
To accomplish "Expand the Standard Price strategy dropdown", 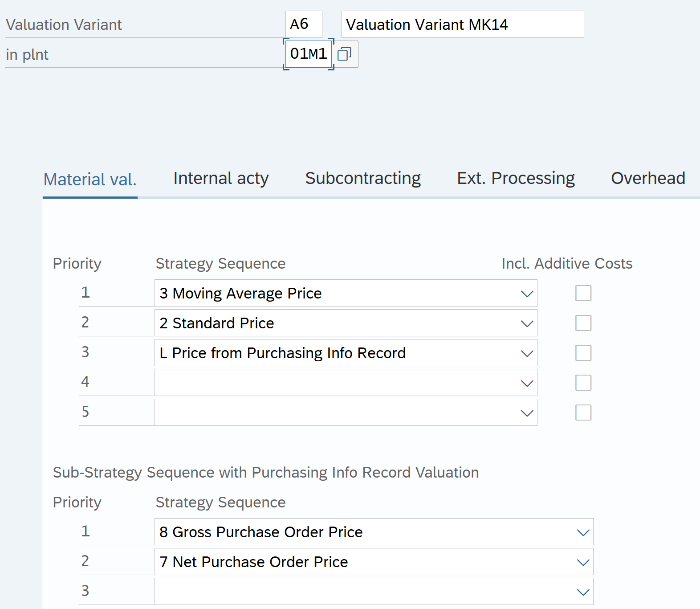I will click(527, 323).
